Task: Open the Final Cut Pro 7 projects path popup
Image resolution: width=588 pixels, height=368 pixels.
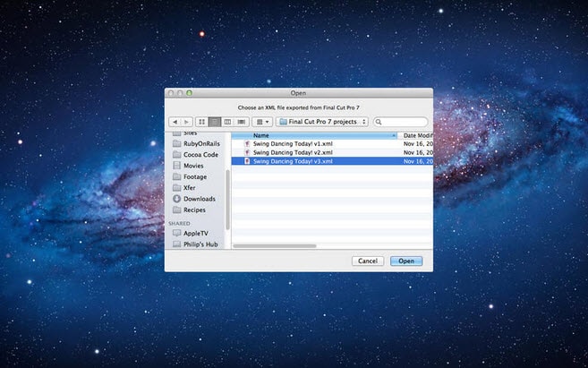Action: pos(322,122)
